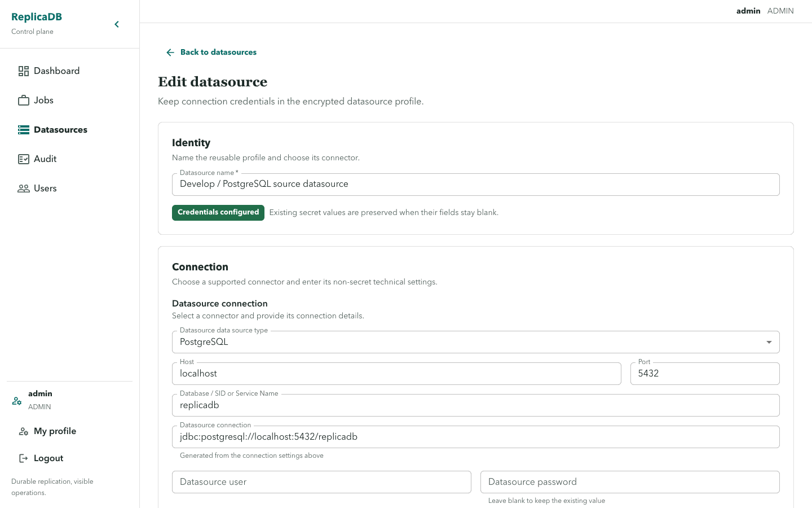
Task: Open the Datasource data source type dropdown
Action: [x=475, y=342]
